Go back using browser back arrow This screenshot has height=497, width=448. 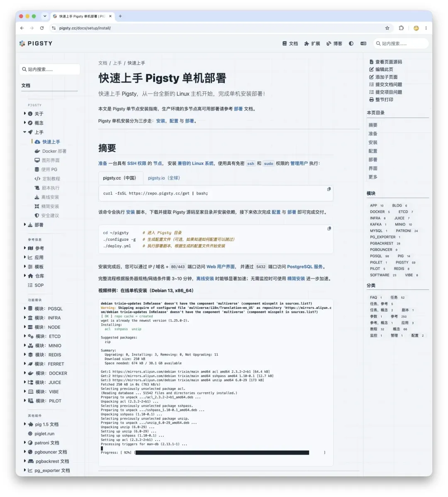[22, 28]
